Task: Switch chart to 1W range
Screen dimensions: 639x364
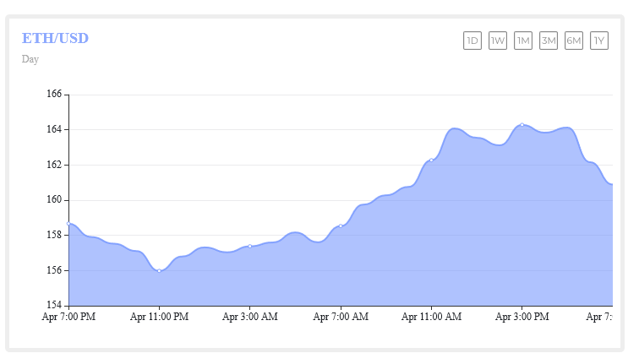Action: point(498,41)
